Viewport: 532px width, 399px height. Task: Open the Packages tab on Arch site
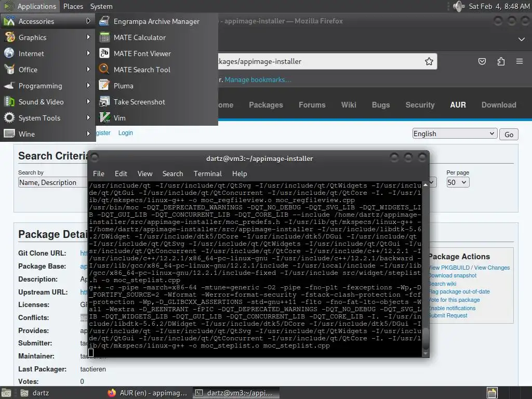pos(265,105)
